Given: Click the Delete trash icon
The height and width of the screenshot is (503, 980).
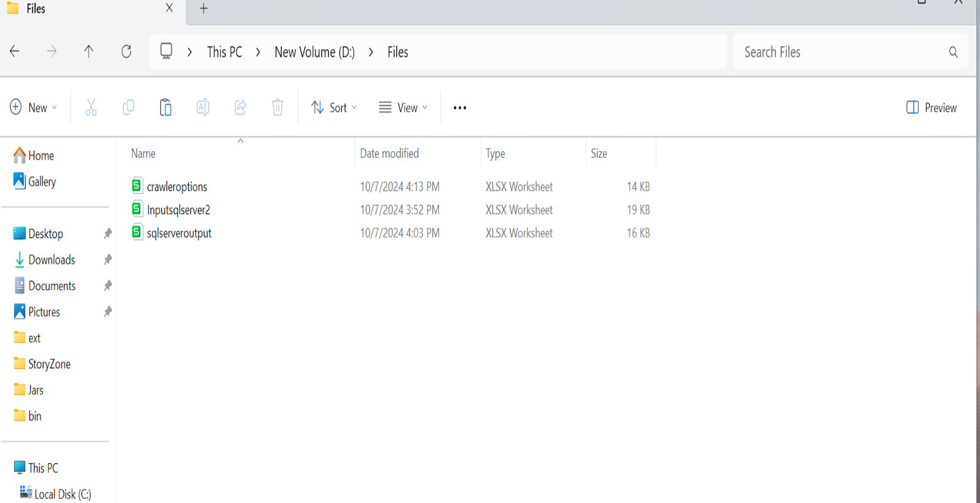Looking at the screenshot, I should point(277,108).
